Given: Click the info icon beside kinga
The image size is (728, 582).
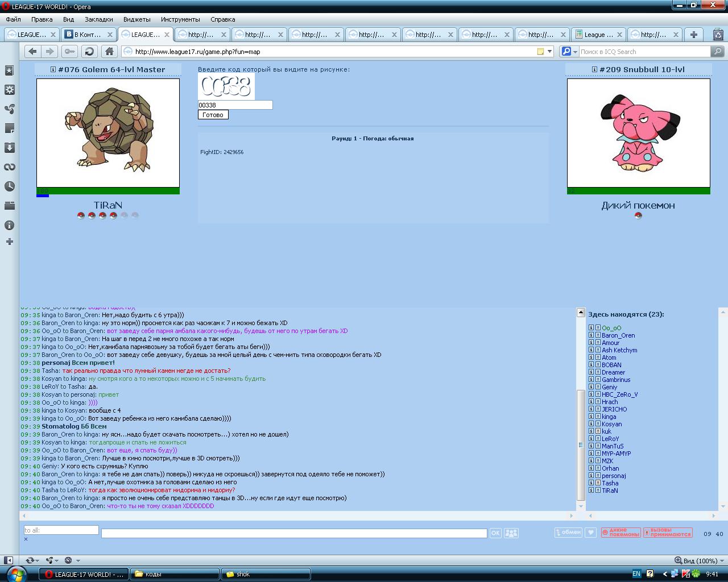Looking at the screenshot, I should (591, 417).
